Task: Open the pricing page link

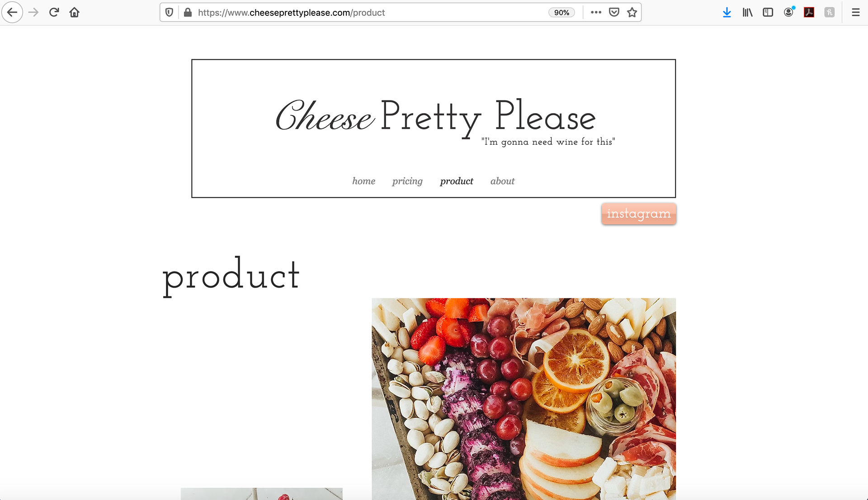Action: (407, 181)
